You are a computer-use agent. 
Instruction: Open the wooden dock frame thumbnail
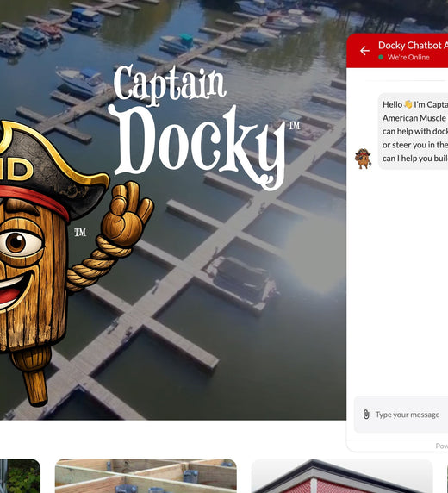point(146,476)
